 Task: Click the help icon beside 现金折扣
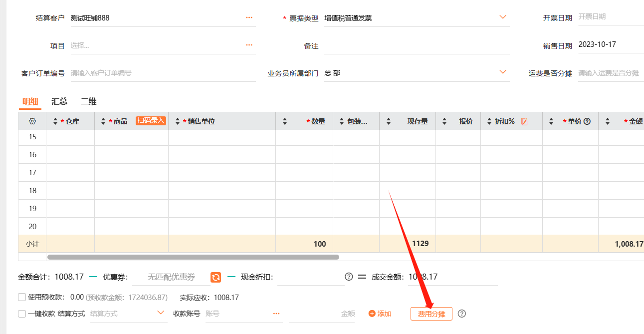[349, 277]
